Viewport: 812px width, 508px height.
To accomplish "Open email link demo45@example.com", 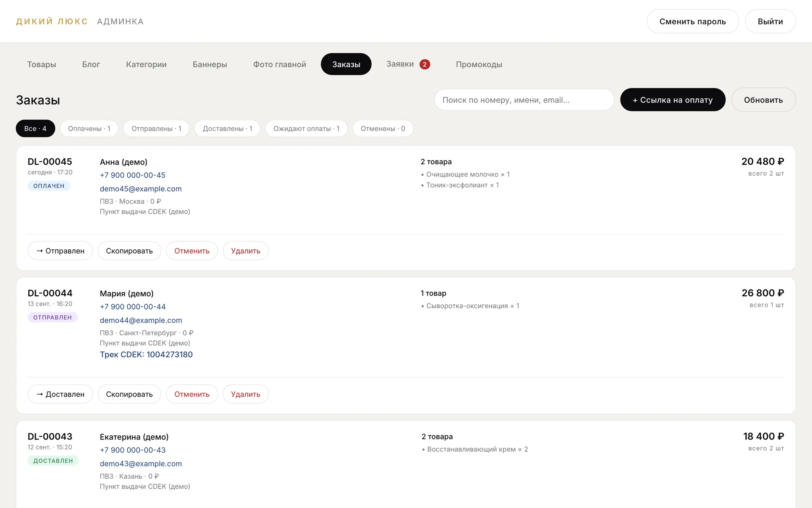I will tap(141, 189).
